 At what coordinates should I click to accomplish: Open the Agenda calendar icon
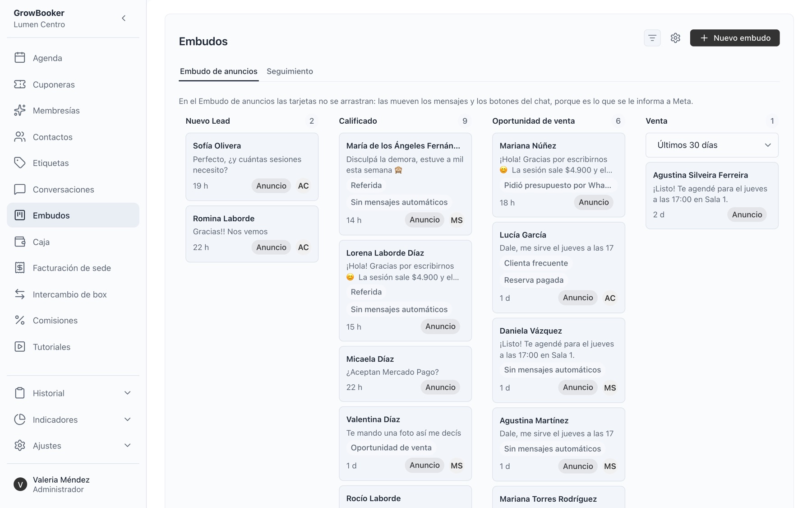click(20, 58)
